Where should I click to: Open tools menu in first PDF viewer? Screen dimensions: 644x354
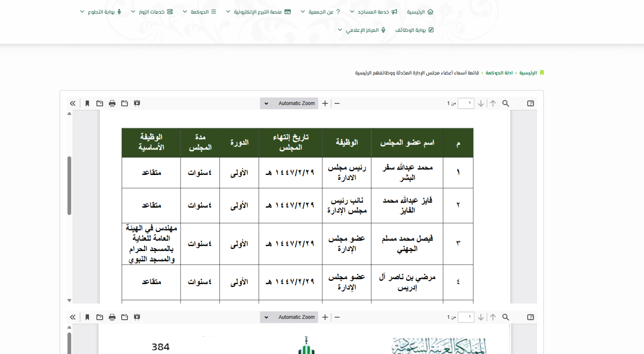[73, 104]
